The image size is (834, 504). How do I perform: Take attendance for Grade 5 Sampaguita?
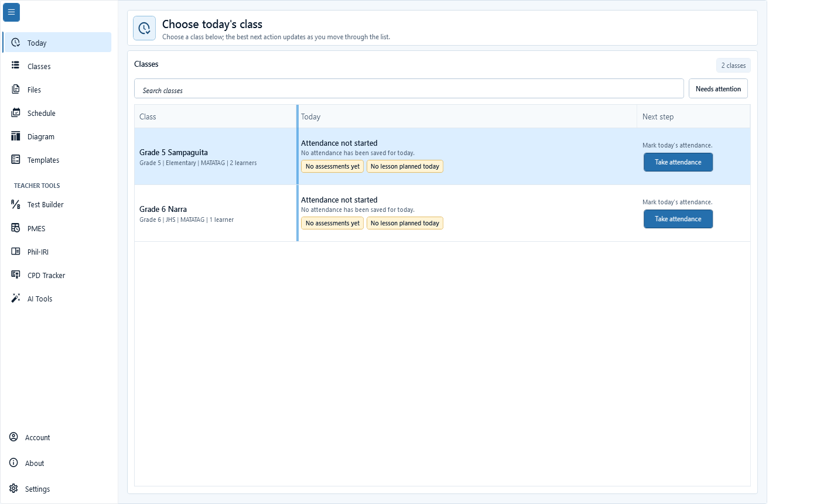pyautogui.click(x=678, y=162)
